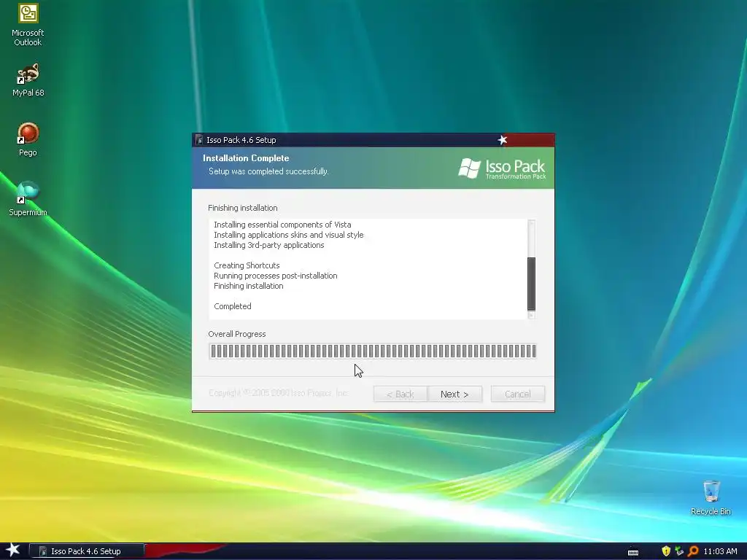Click the star button in Isso Pack title bar
The height and width of the screenshot is (560, 747).
pyautogui.click(x=502, y=140)
